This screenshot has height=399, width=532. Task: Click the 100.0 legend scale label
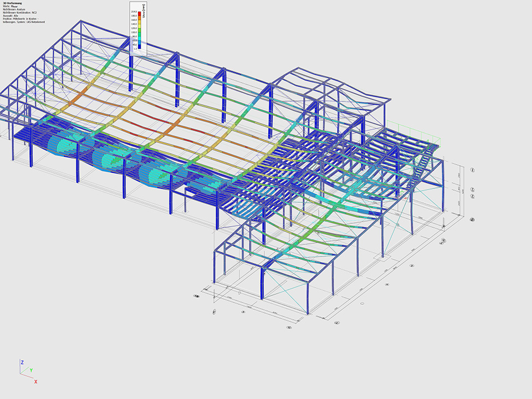pos(134,33)
